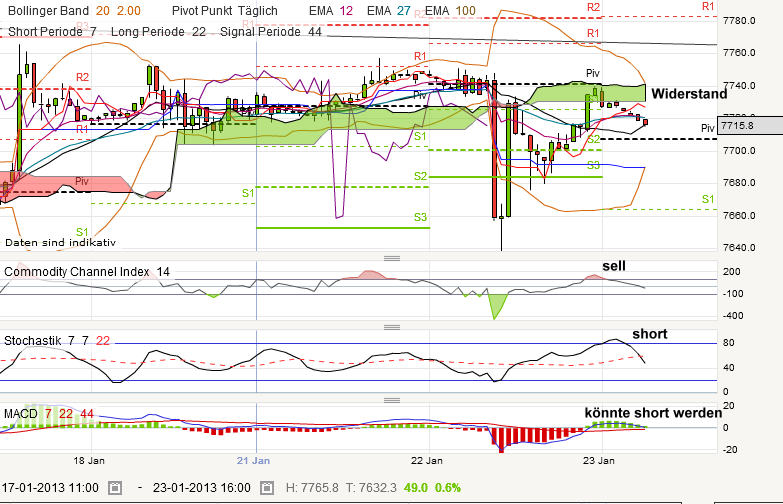Click the high value H: 7765.8
This screenshot has height=504, width=783.
pyautogui.click(x=312, y=488)
